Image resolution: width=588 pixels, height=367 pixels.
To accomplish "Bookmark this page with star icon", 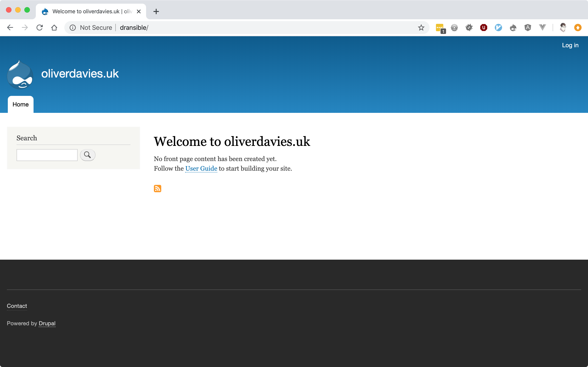I will [x=421, y=28].
